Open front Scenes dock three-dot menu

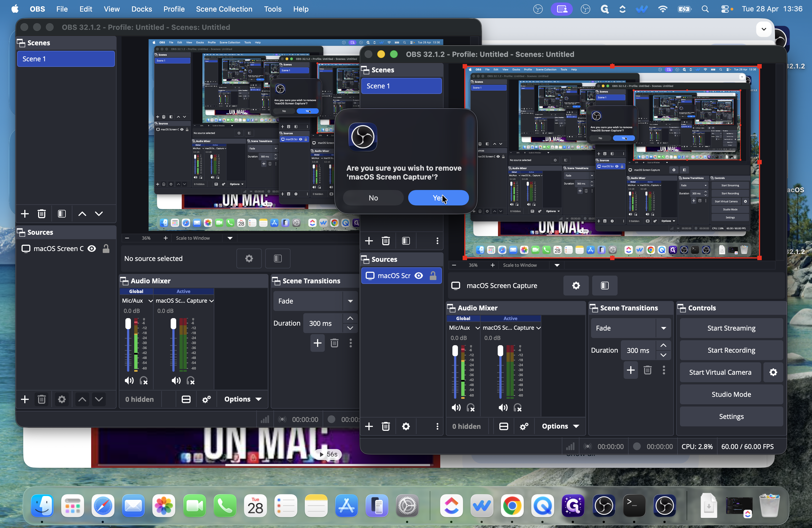[437, 241]
